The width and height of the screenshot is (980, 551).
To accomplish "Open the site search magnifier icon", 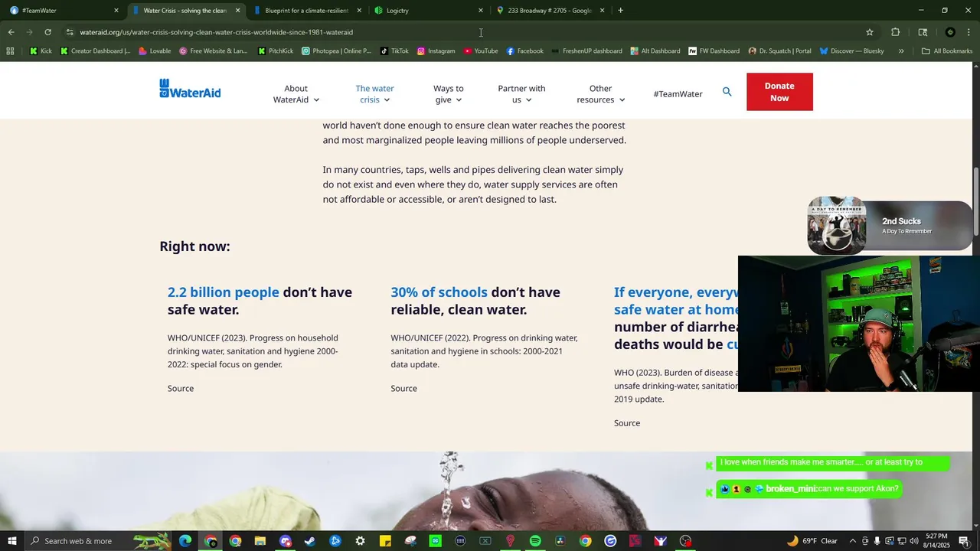I will tap(727, 92).
